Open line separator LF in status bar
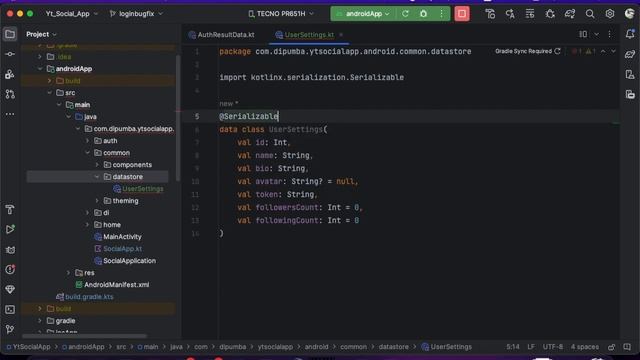Image resolution: width=640 pixels, height=360 pixels. coord(531,347)
